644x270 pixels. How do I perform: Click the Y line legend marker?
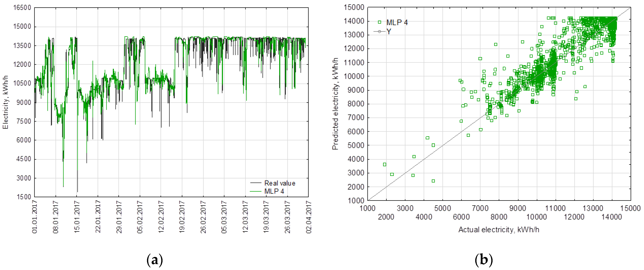(x=379, y=31)
